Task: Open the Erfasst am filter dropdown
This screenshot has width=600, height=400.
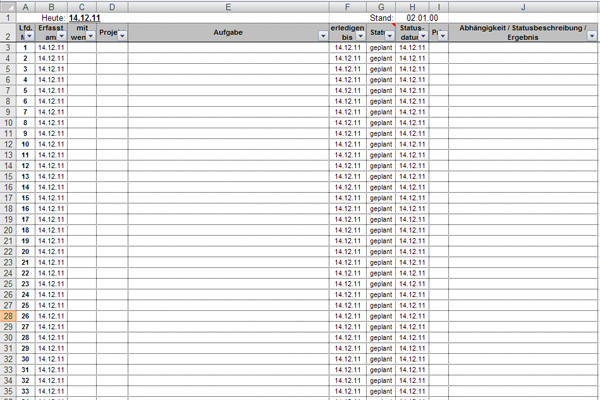Action: 62,35
